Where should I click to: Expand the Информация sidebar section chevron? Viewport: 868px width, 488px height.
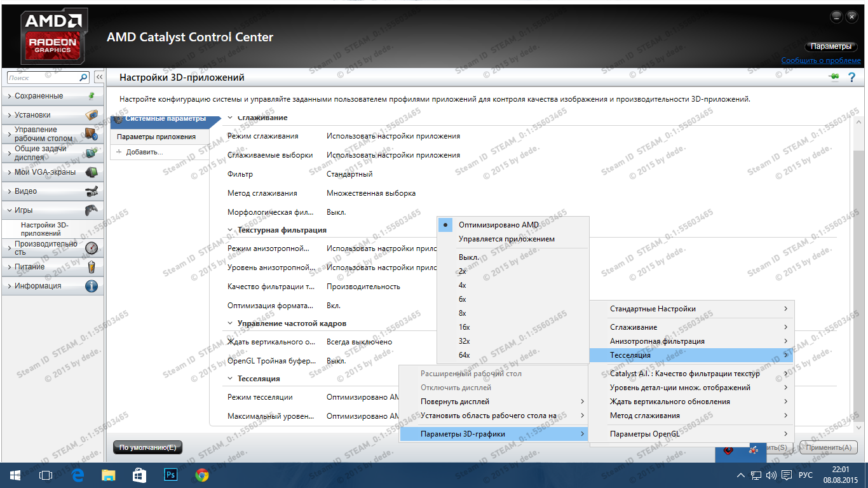(x=9, y=286)
